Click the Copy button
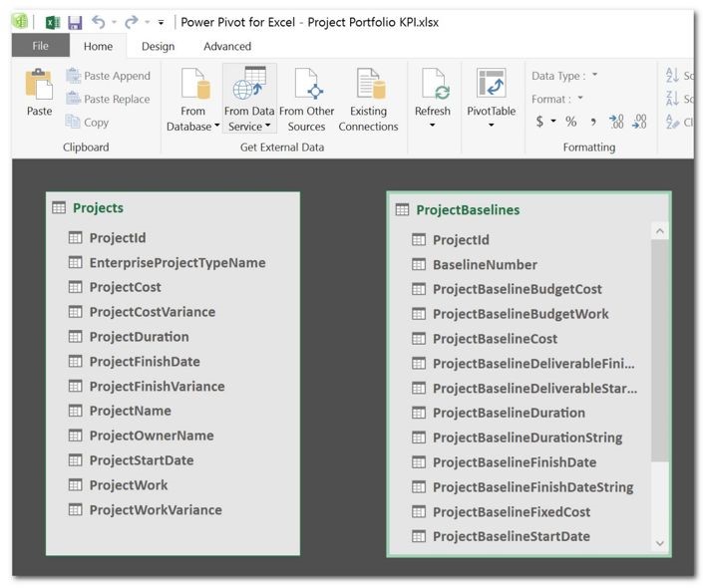Viewport: 703px width, 588px height. (x=88, y=122)
